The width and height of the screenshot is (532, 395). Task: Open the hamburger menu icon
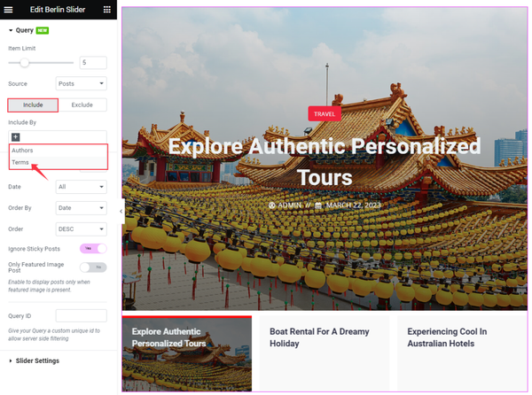(8, 10)
